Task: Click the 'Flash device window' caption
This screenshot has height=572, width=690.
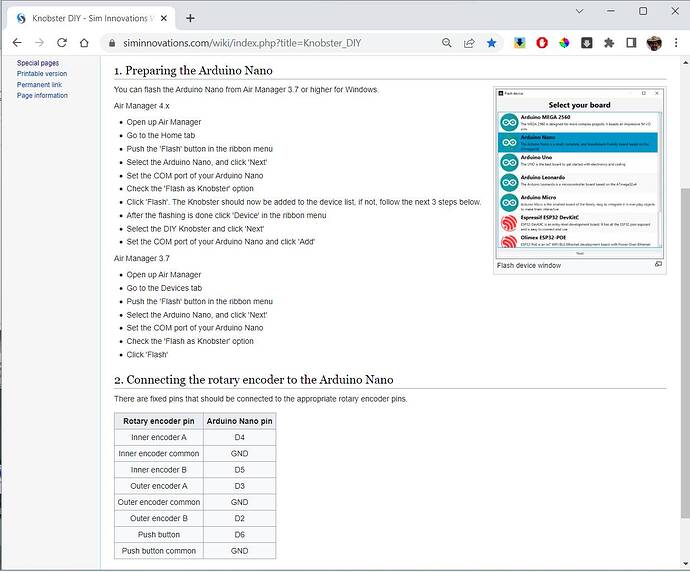Action: coord(529,266)
